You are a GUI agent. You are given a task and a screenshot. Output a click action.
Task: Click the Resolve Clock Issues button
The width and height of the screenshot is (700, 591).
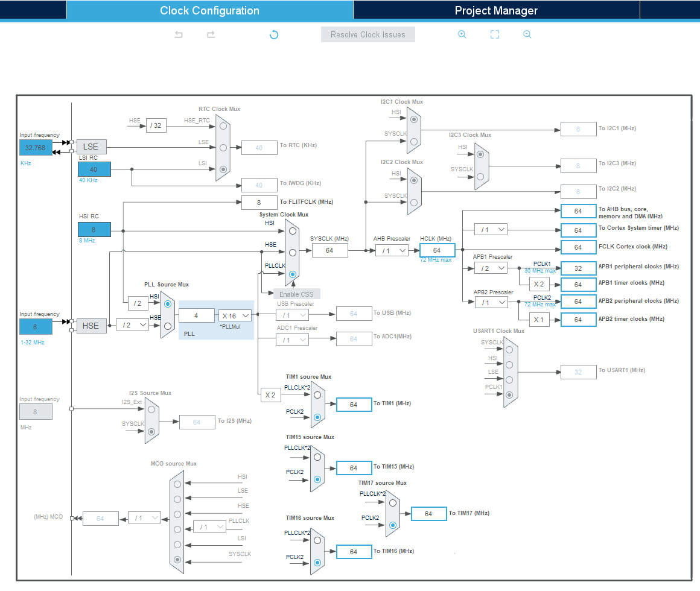click(x=368, y=34)
